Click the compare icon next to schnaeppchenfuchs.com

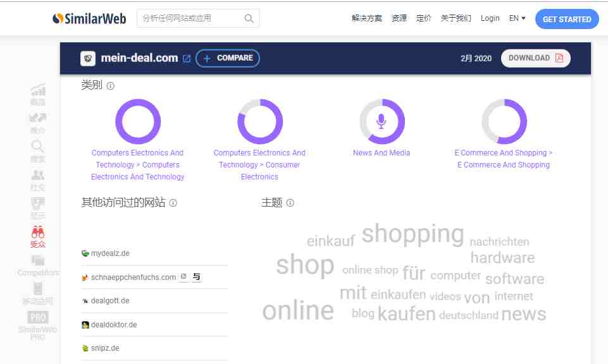pyautogui.click(x=197, y=277)
